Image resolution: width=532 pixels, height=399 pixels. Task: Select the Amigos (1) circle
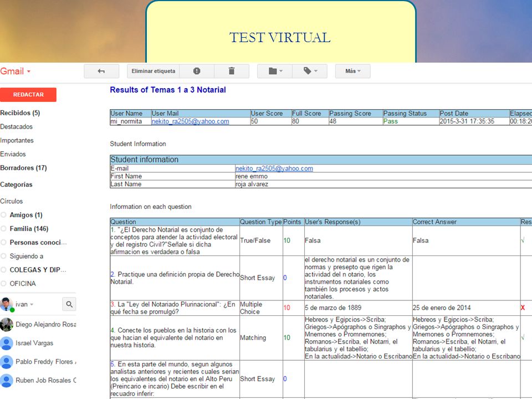coord(26,215)
